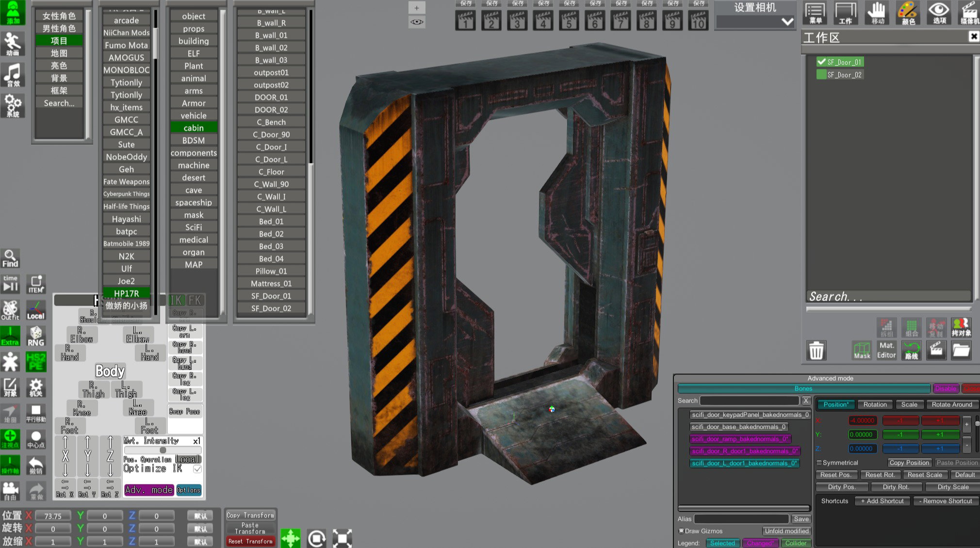Click the save slot 5 clapperboard
The width and height of the screenshot is (980, 548).
point(569,20)
